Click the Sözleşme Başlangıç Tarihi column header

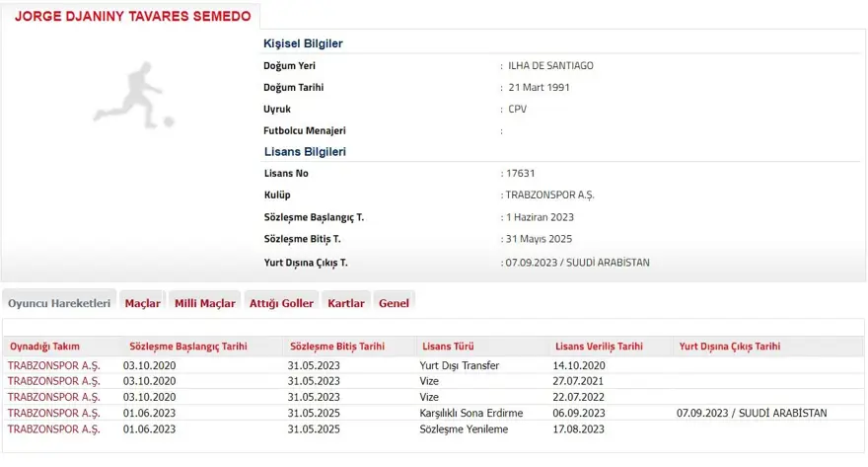[188, 347]
